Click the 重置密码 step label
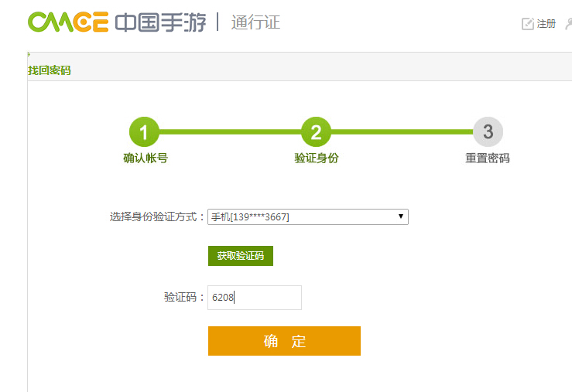Screen dimensions: 572x392 (x=488, y=158)
